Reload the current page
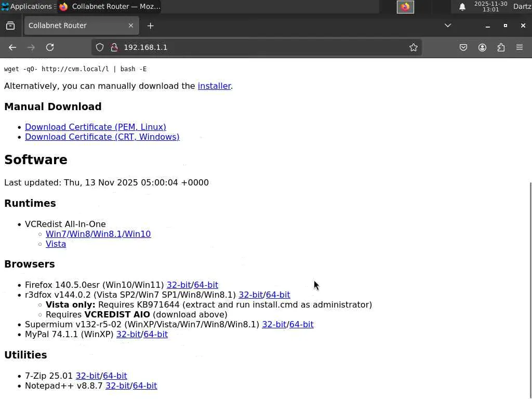Image resolution: width=532 pixels, height=399 pixels. 50,47
